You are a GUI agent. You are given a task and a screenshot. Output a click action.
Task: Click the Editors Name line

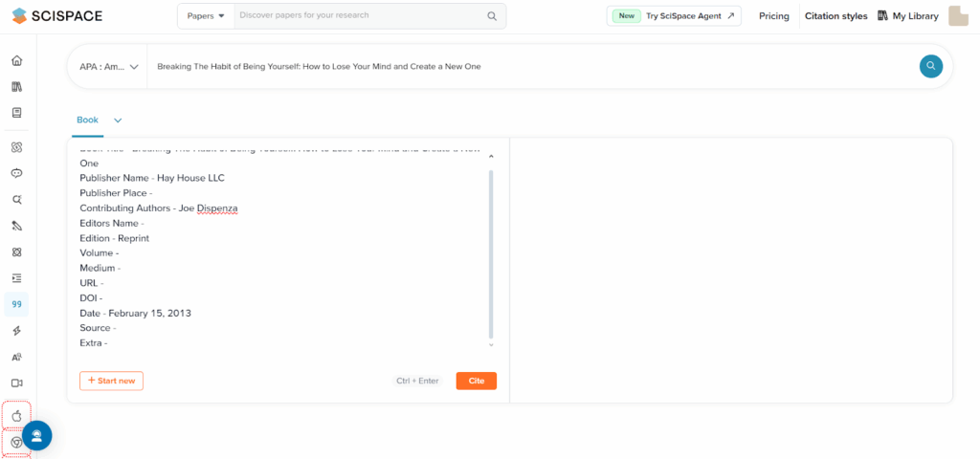112,223
